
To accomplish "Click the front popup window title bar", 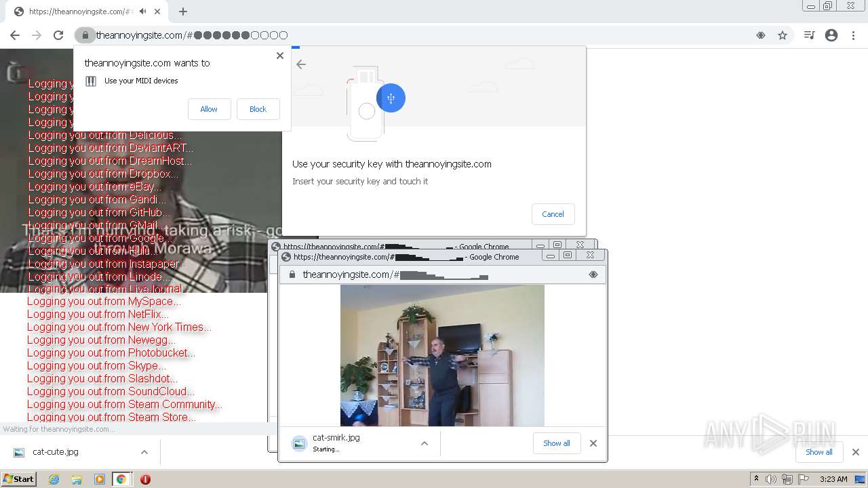I will [410, 257].
